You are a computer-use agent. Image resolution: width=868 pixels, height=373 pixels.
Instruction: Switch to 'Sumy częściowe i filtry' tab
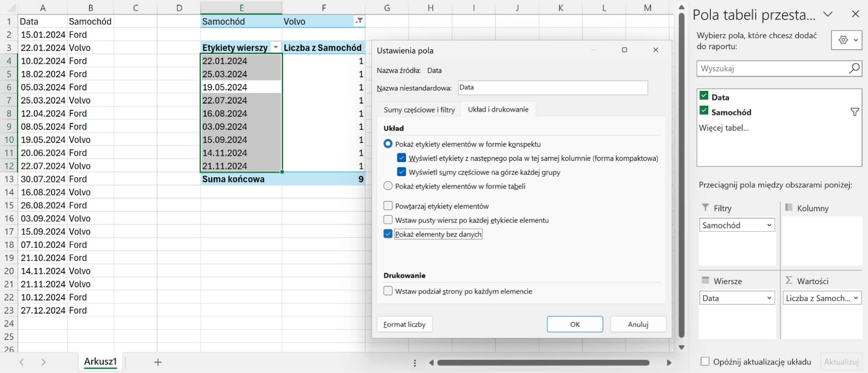(419, 110)
